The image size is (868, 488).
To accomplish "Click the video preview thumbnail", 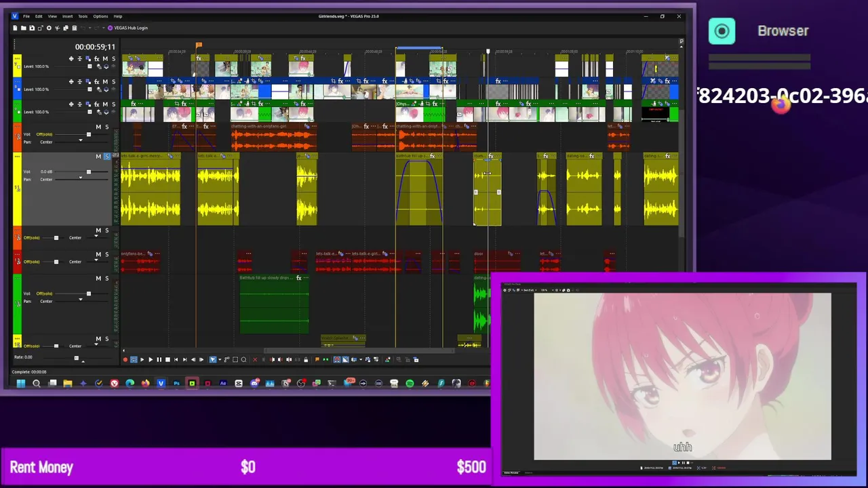I will pyautogui.click(x=682, y=376).
